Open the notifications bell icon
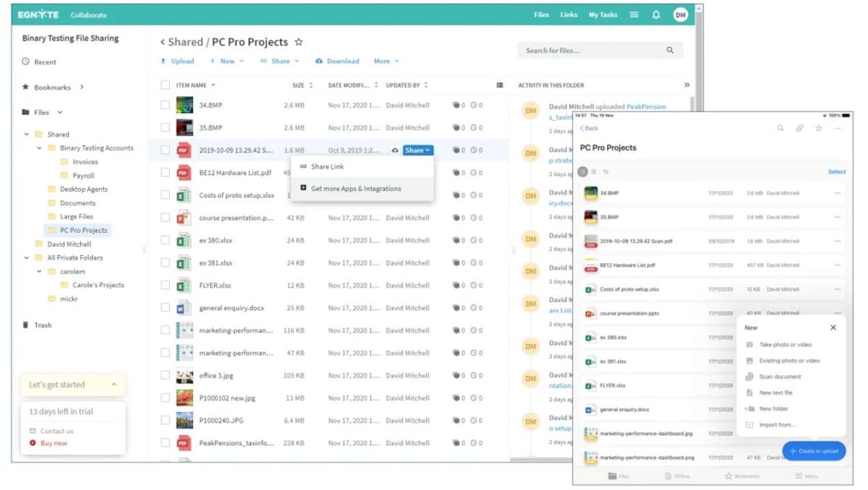The image size is (868, 490). [656, 14]
